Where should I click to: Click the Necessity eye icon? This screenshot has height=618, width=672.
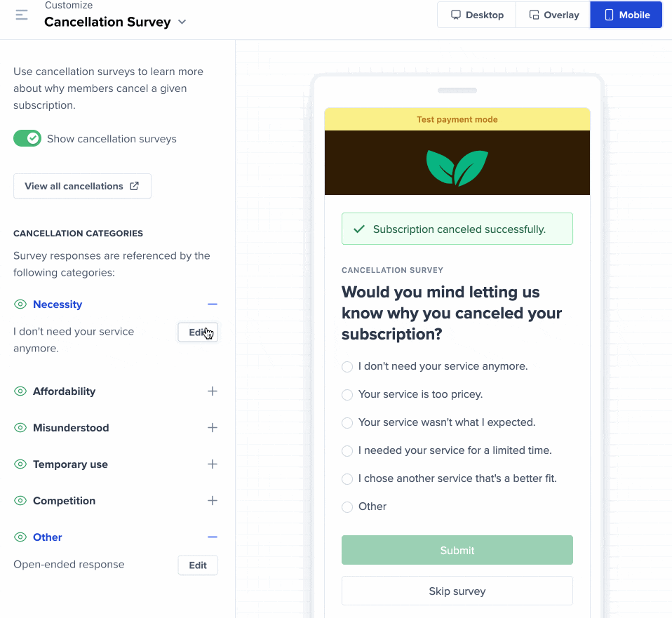[x=20, y=304]
